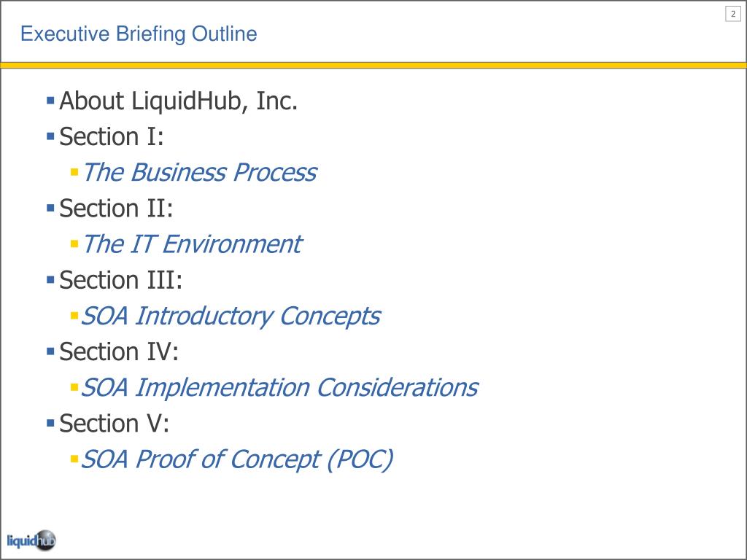Click the slide number 2 box
This screenshot has height=560, width=747.
click(x=732, y=15)
